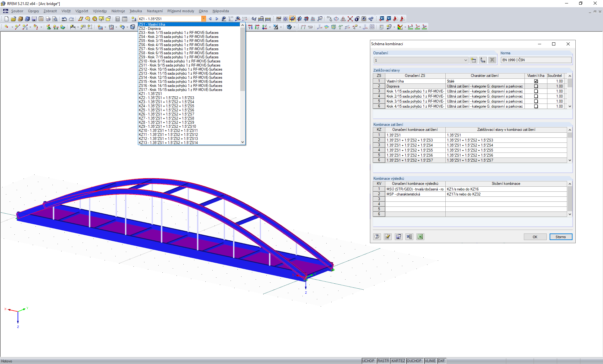603x364 pixels.
Task: Collapse the load case dropdown using the orange arrow
Action: coord(204,19)
